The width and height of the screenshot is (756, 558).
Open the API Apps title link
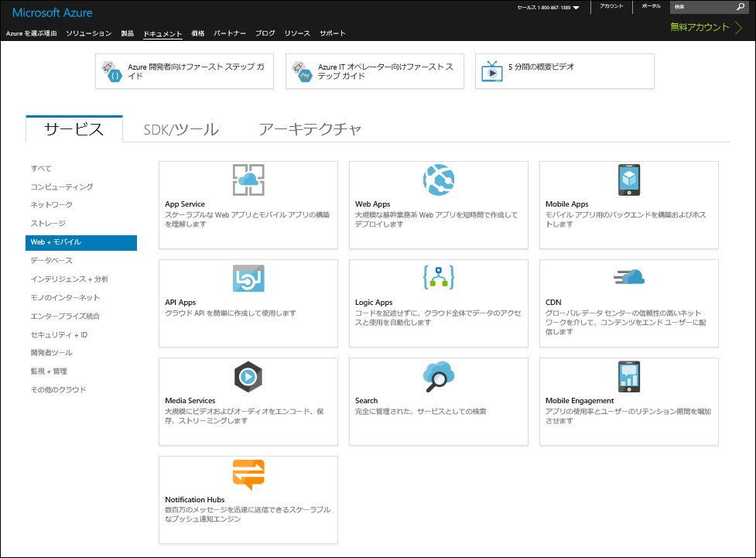[180, 303]
